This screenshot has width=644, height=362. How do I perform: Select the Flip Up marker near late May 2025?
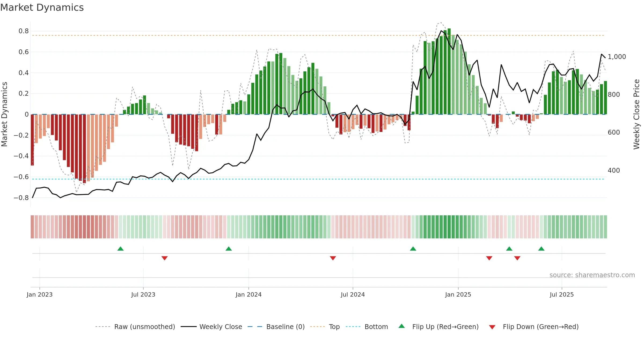pos(541,249)
